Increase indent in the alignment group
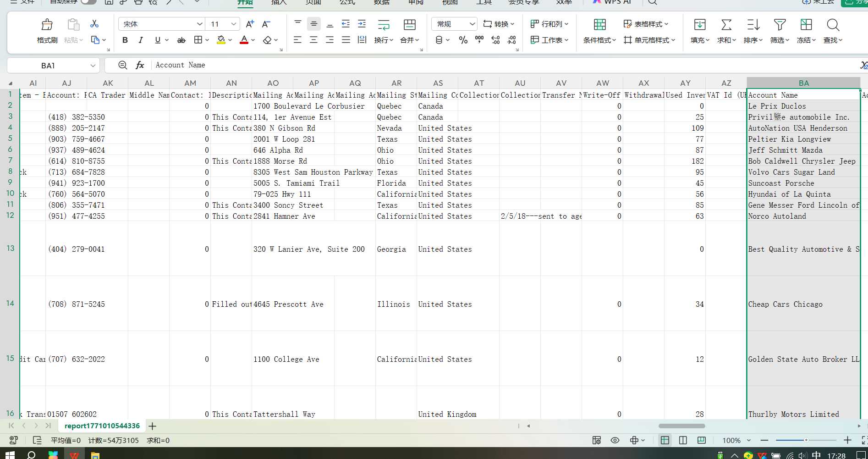 pos(362,24)
